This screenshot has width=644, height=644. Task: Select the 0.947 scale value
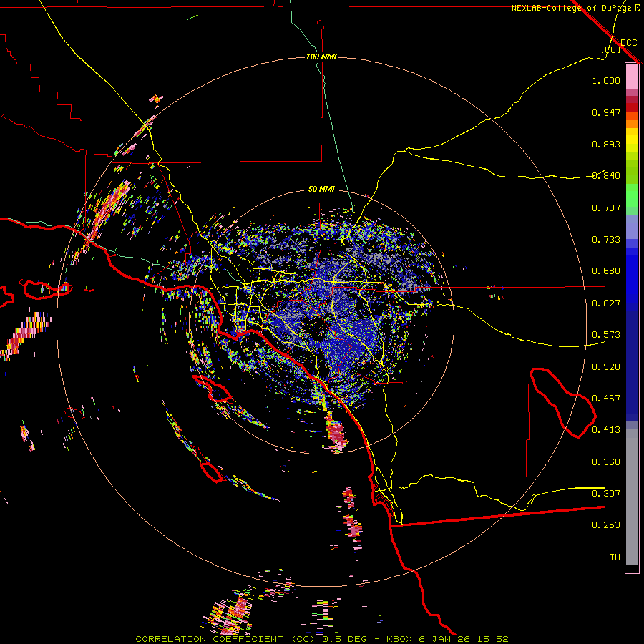point(606,112)
